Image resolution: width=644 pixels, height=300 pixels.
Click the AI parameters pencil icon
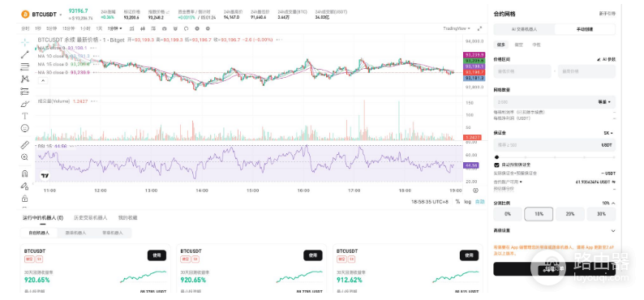click(599, 59)
